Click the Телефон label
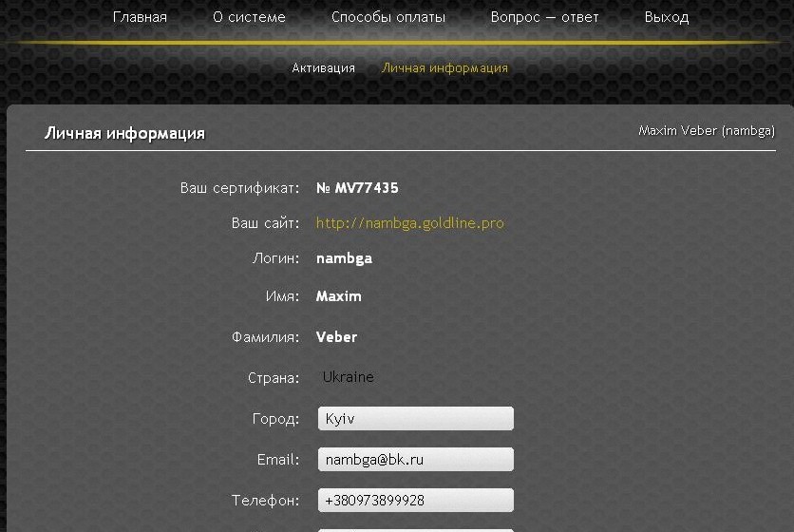 click(x=265, y=501)
